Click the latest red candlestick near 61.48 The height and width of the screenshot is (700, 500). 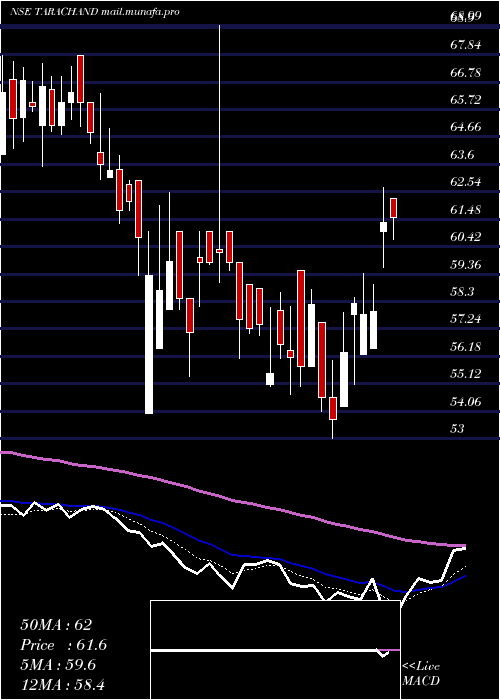(x=393, y=208)
